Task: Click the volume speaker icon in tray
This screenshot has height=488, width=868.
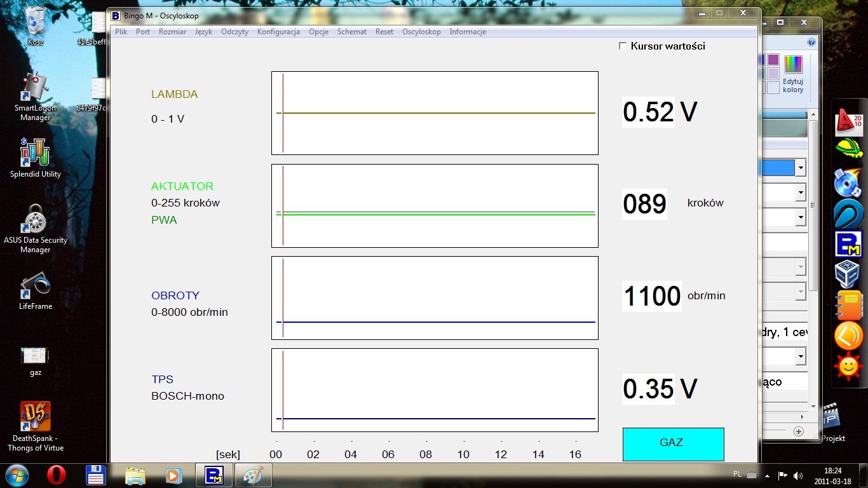Action: pos(797,475)
